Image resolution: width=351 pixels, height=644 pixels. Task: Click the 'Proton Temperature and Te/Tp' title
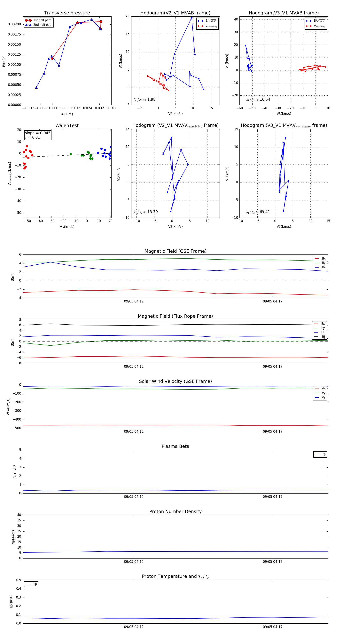(x=175, y=576)
